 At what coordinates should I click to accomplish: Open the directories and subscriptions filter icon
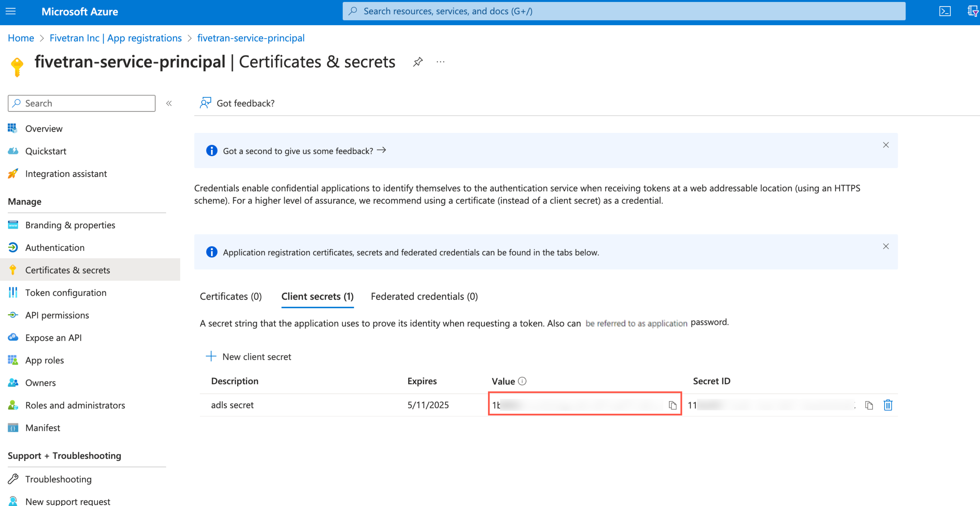[x=972, y=11]
